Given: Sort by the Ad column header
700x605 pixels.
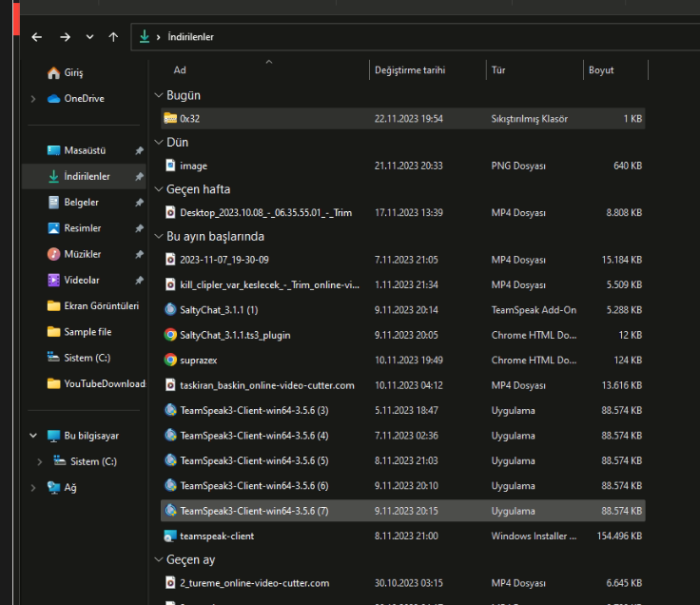Looking at the screenshot, I should click(x=180, y=70).
